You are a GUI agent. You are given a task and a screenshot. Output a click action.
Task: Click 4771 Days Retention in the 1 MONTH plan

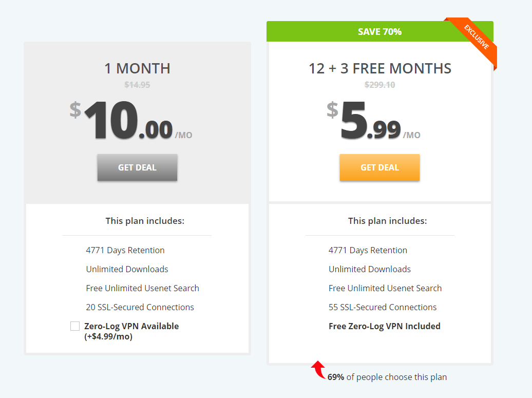pyautogui.click(x=125, y=251)
